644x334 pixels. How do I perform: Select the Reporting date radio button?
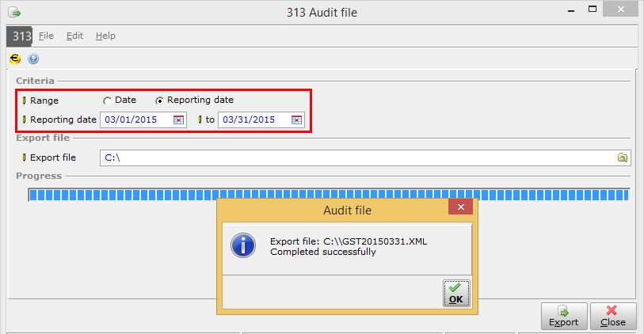click(159, 101)
